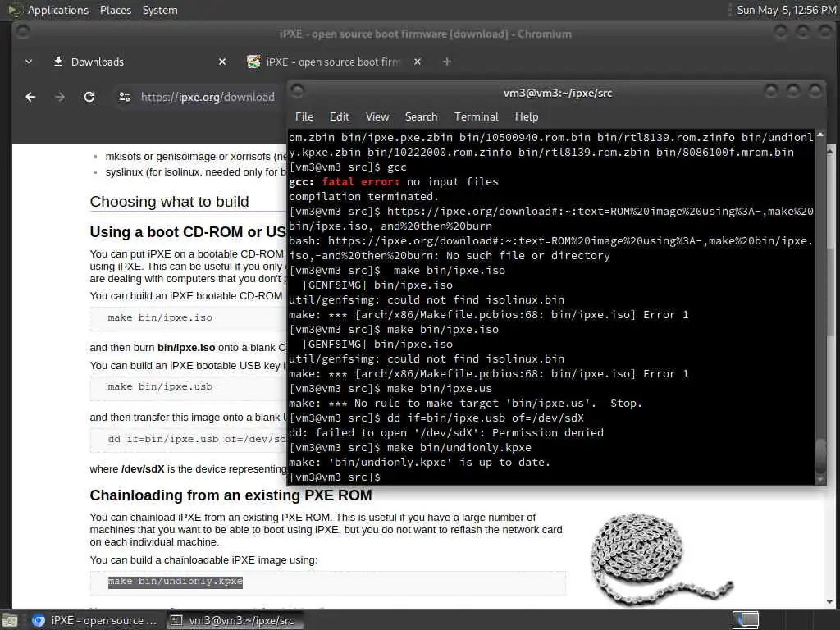Click the bold '/dev/sdX' text on webpage

click(143, 469)
